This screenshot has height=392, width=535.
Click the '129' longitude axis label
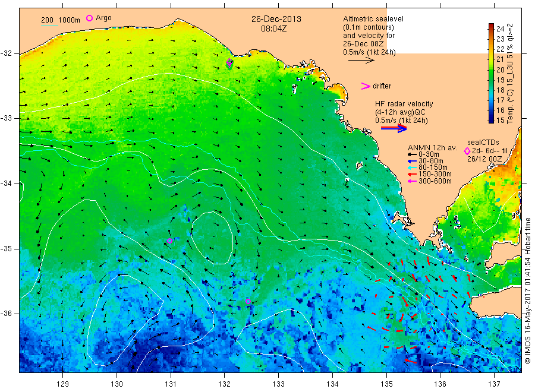tap(63, 384)
